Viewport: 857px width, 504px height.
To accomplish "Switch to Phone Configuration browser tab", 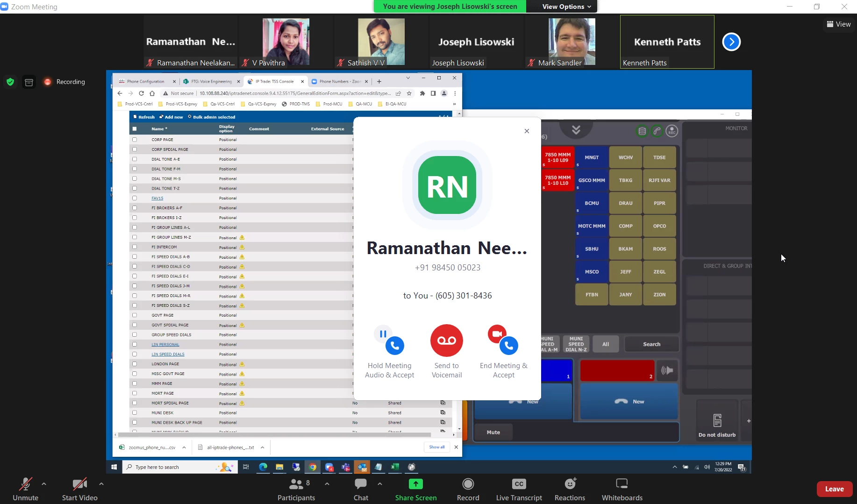I will coord(147,81).
